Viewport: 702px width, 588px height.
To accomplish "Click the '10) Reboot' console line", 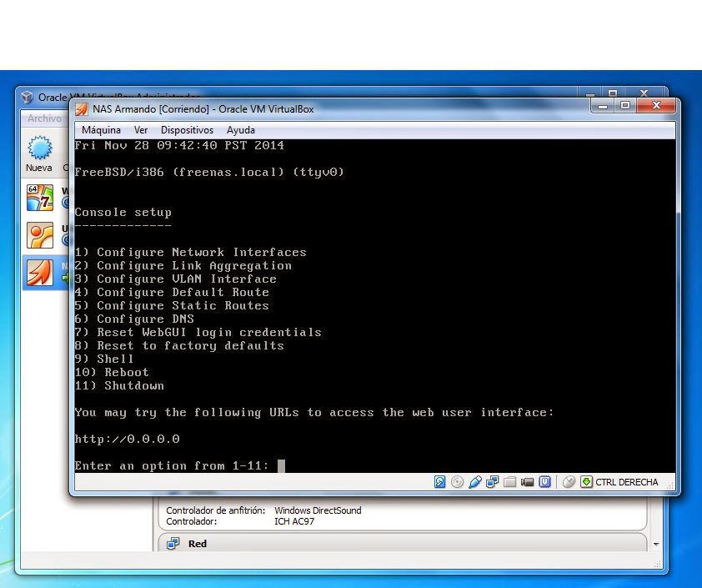I will coord(112,373).
